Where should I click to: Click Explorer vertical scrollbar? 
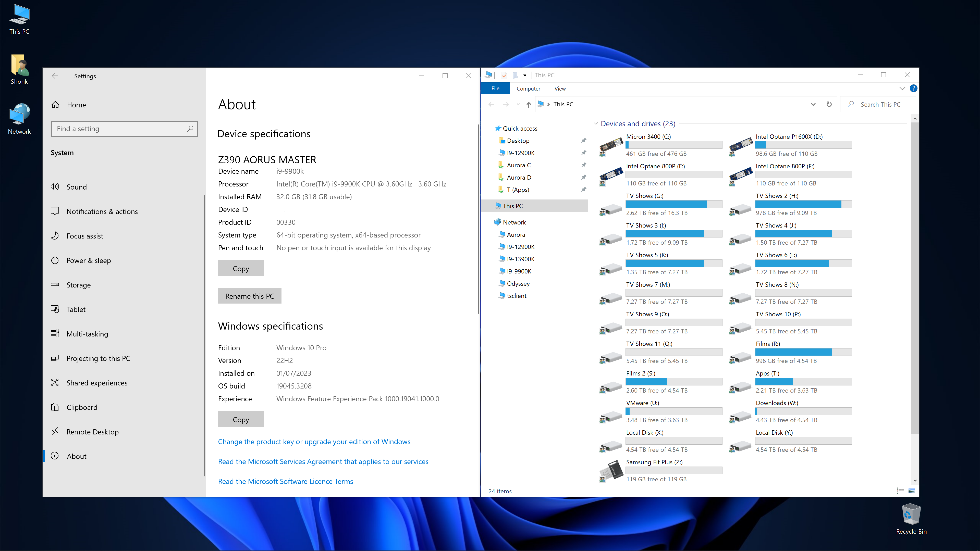915,278
